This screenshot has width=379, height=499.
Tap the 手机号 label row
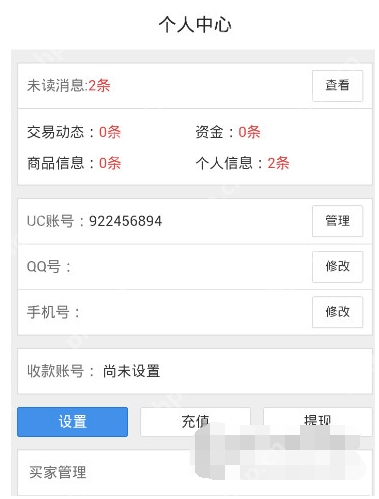pos(195,312)
